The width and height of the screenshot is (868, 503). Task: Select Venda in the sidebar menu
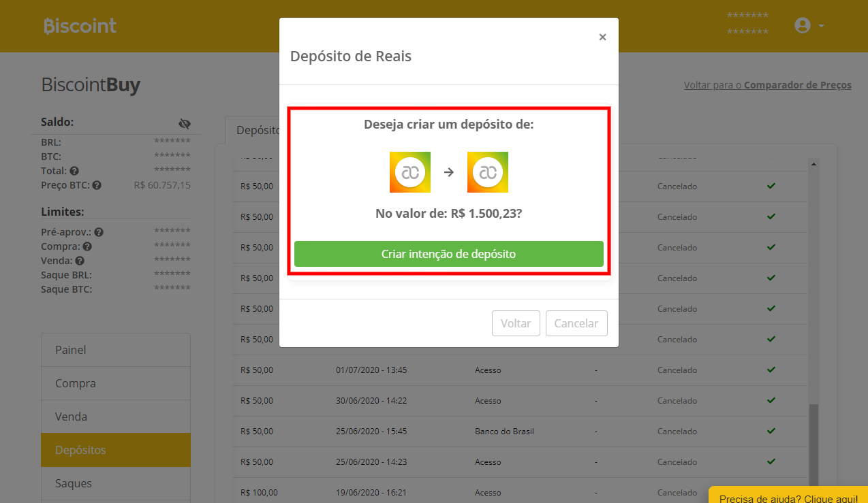coord(116,417)
